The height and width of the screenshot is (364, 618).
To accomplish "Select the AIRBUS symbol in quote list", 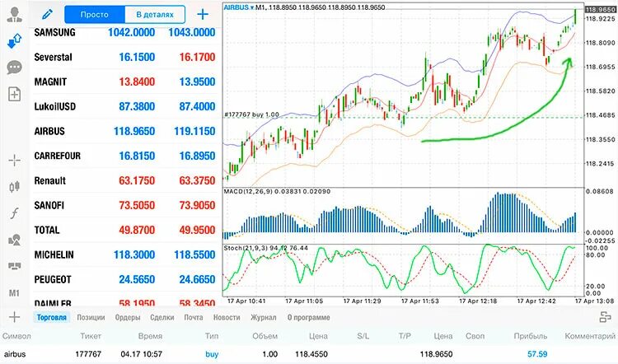I will click(49, 131).
